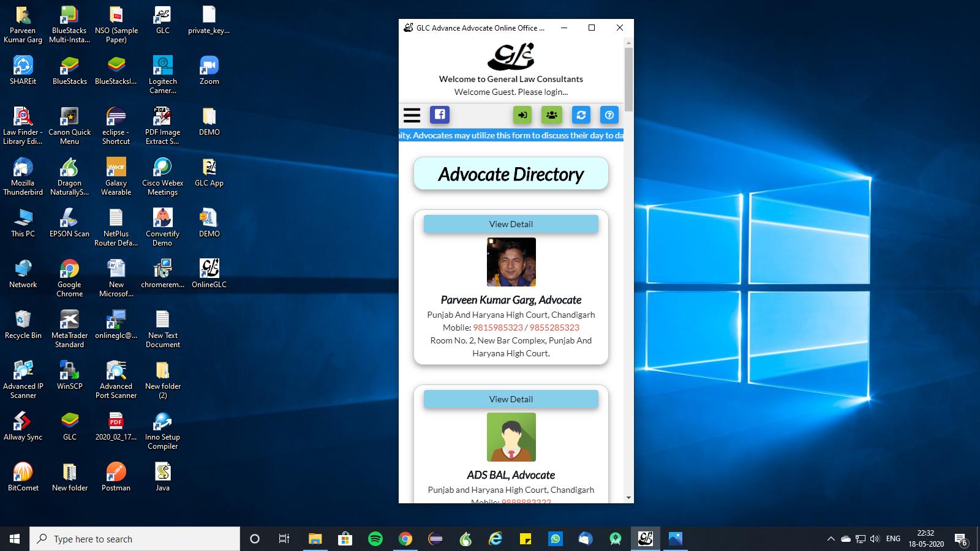Select the Mozilla Thunderbird desktop icon

point(23,176)
